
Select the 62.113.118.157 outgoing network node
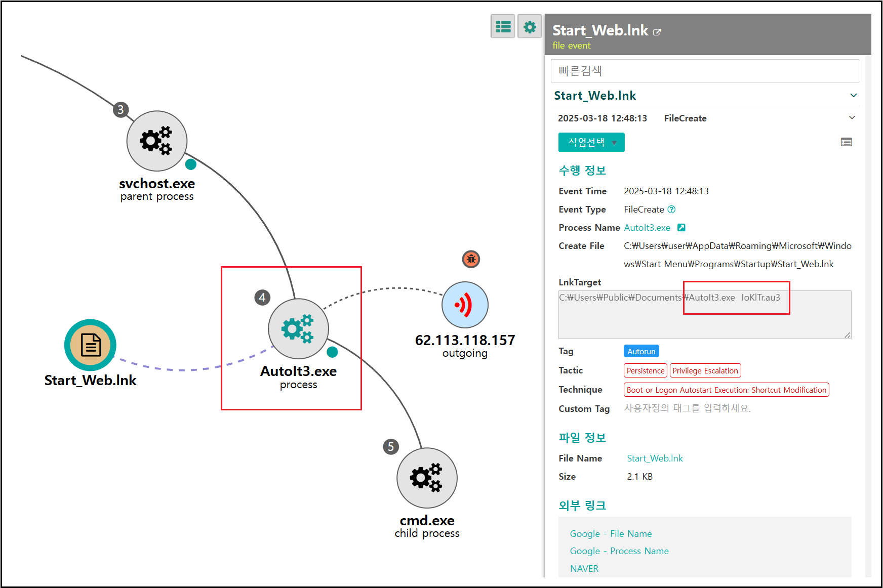click(465, 305)
